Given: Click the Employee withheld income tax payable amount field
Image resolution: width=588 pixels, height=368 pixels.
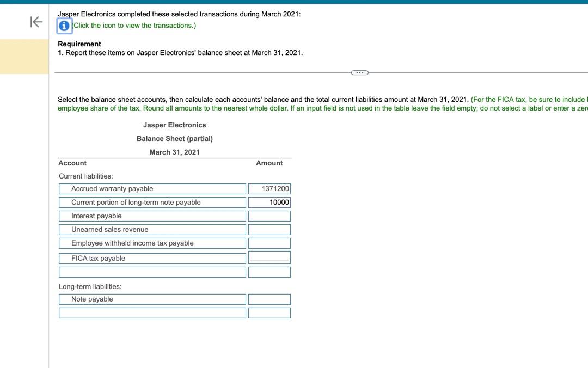Looking at the screenshot, I should pos(269,243).
